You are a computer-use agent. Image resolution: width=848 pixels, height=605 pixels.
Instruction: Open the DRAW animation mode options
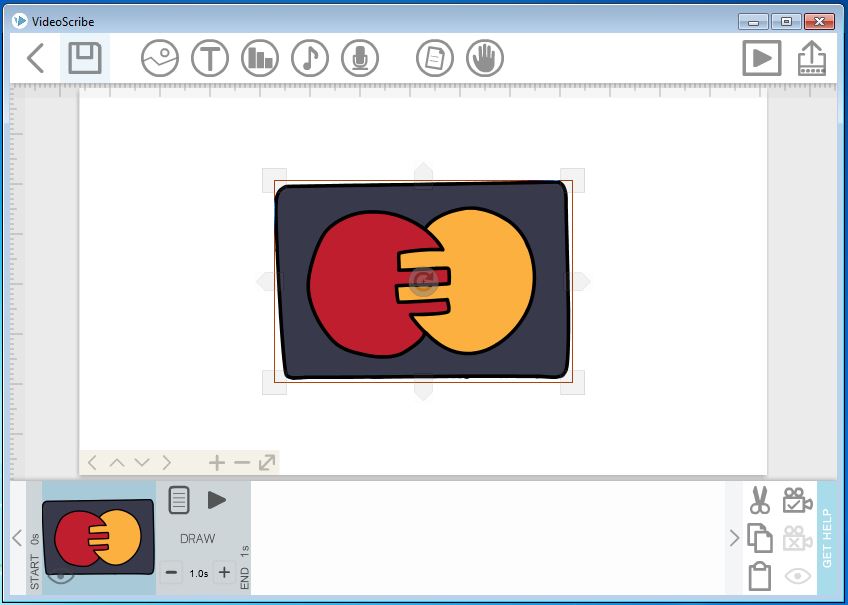click(178, 500)
